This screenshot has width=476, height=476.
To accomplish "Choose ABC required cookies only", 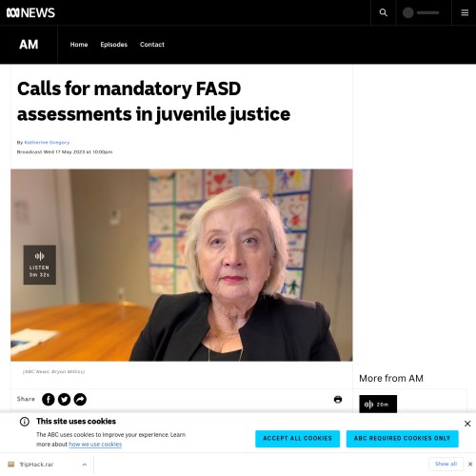I will click(x=402, y=439).
